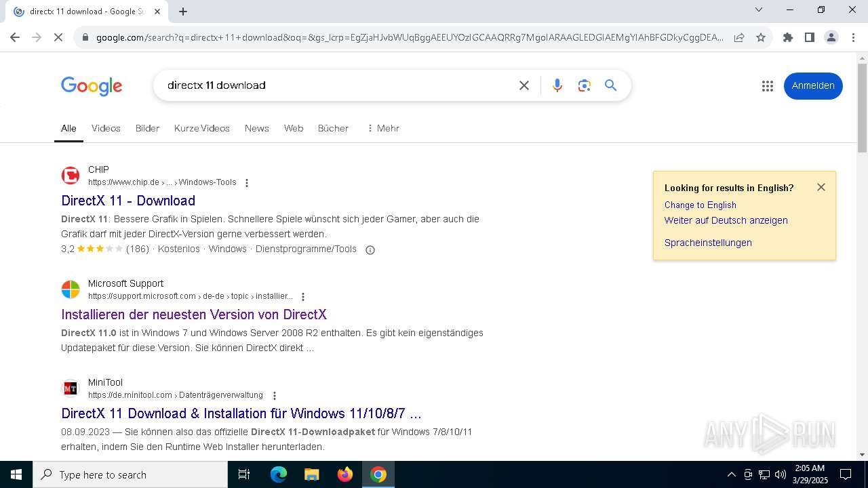Open the Microsoft Support result options menu

click(303, 297)
